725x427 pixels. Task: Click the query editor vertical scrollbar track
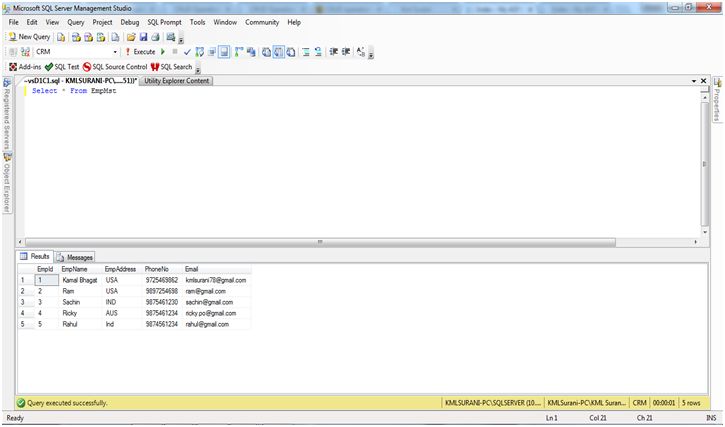click(x=704, y=164)
